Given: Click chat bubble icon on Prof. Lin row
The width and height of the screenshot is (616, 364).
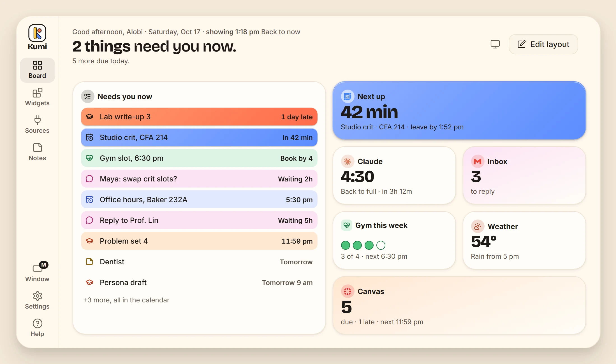Looking at the screenshot, I should [x=89, y=220].
